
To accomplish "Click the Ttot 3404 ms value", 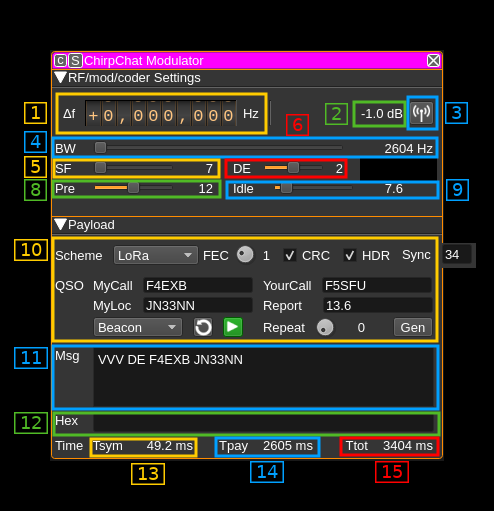I will (x=408, y=446).
